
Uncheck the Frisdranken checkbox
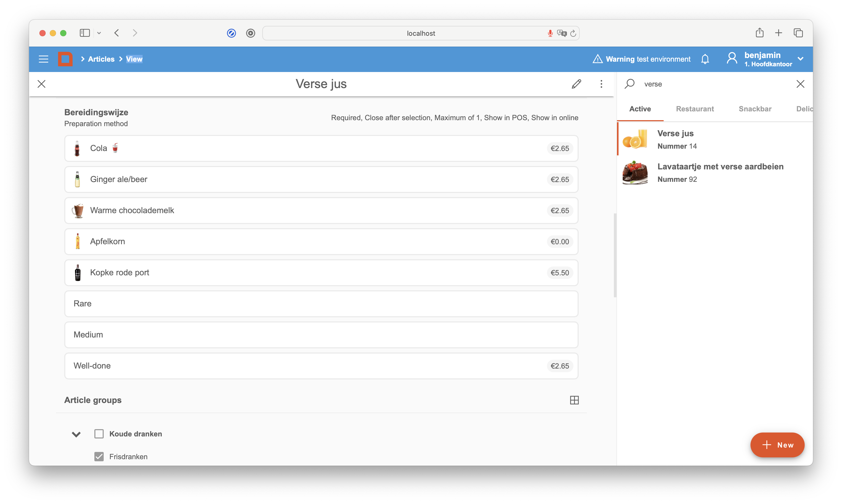coord(99,456)
